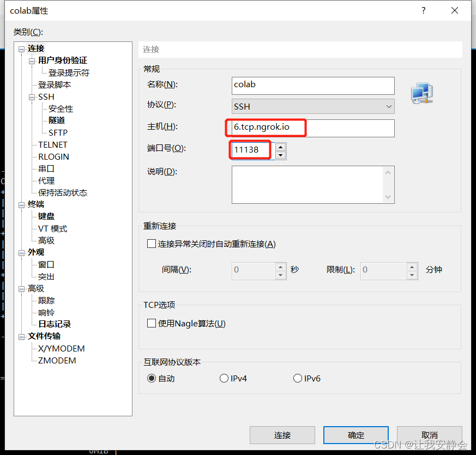Select ZMODEM in category tree
The width and height of the screenshot is (476, 455).
coord(57,361)
